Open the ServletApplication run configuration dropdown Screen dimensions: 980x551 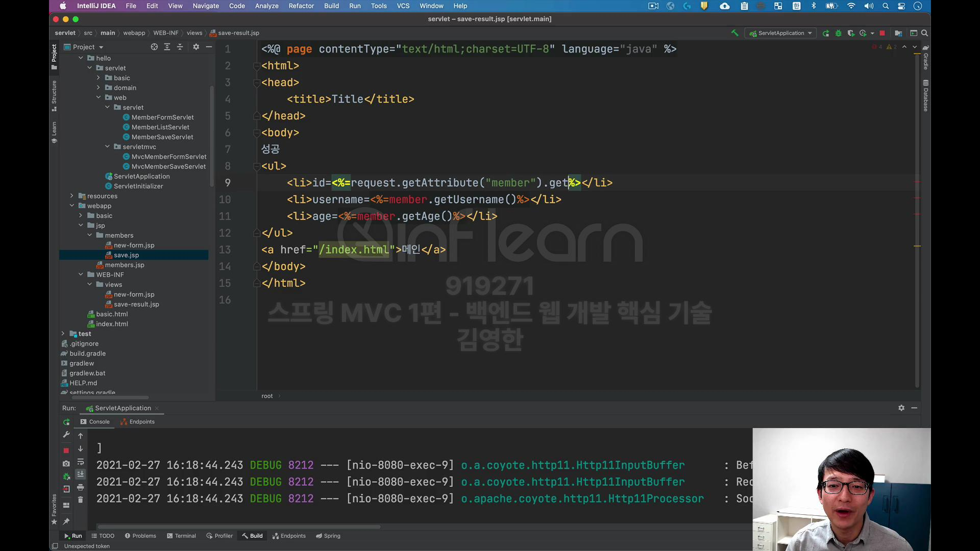click(780, 33)
